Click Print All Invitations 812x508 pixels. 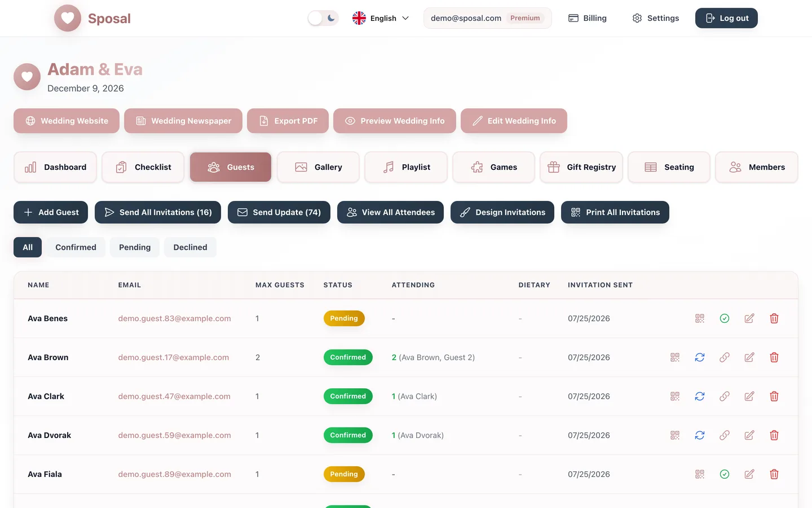615,212
